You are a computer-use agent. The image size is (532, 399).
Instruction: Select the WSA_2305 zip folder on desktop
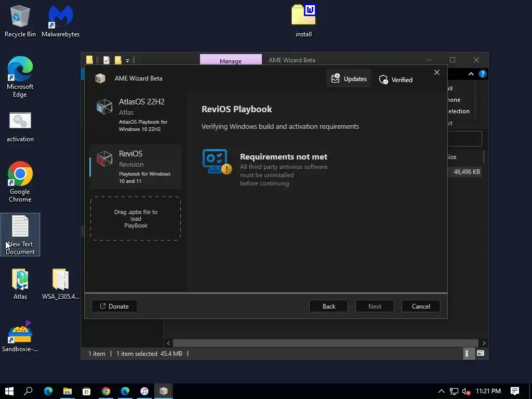click(x=60, y=284)
